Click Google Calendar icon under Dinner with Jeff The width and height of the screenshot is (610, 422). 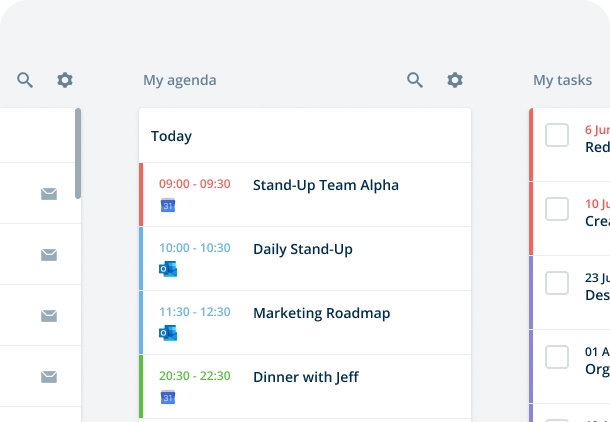point(168,397)
